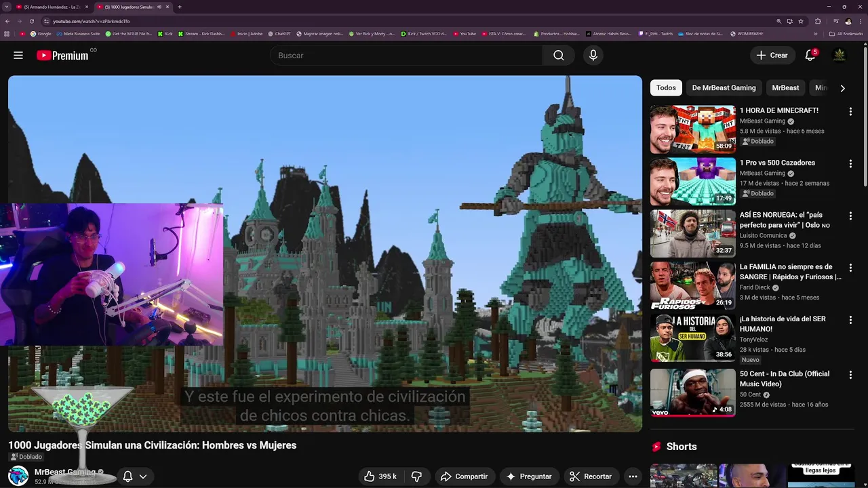Open the Farid Dieck channel name
This screenshot has height=488, width=868.
click(755, 287)
